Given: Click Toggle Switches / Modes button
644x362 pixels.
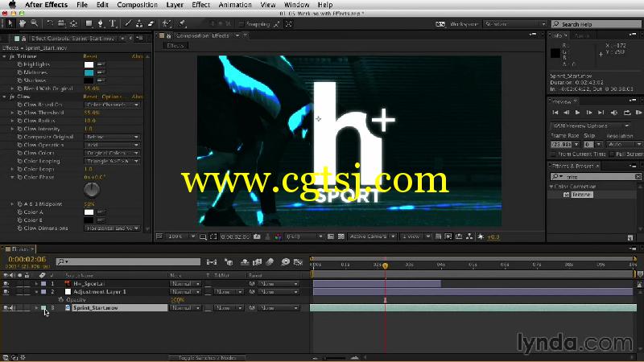Looking at the screenshot, I should click(x=208, y=358).
